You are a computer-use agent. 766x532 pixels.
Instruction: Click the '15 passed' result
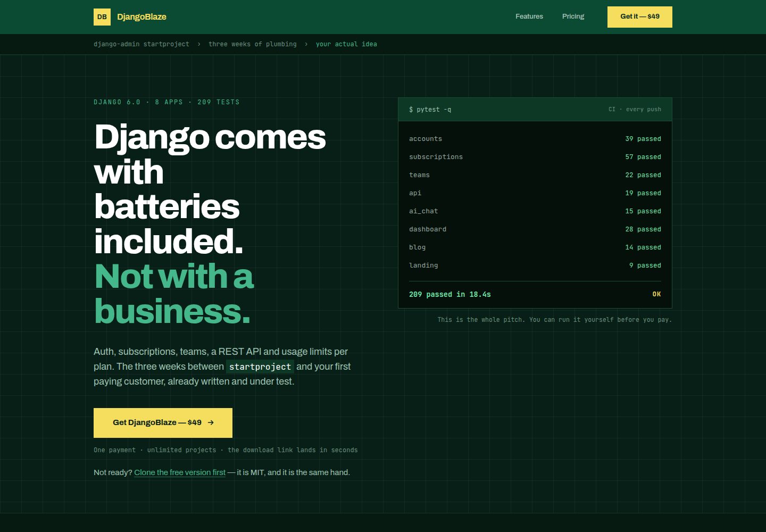point(643,211)
